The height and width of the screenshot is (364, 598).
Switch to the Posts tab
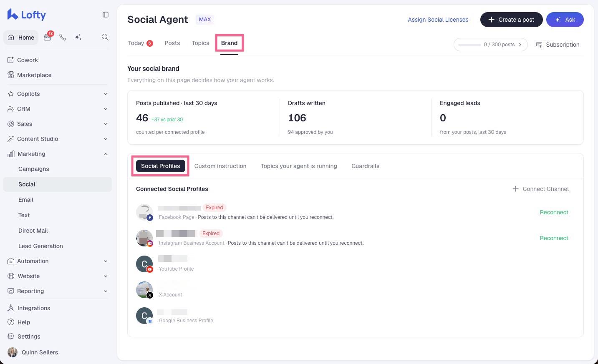click(172, 43)
